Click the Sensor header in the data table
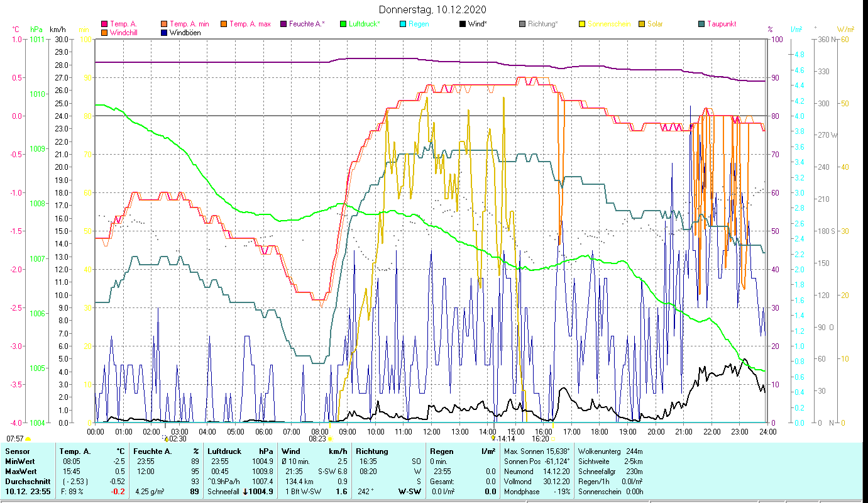868x503 pixels. pos(16,451)
